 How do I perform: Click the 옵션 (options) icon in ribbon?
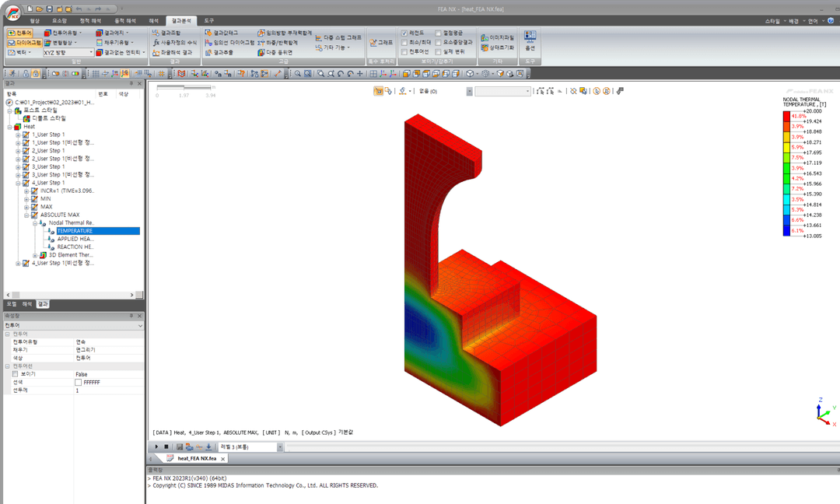tap(530, 40)
